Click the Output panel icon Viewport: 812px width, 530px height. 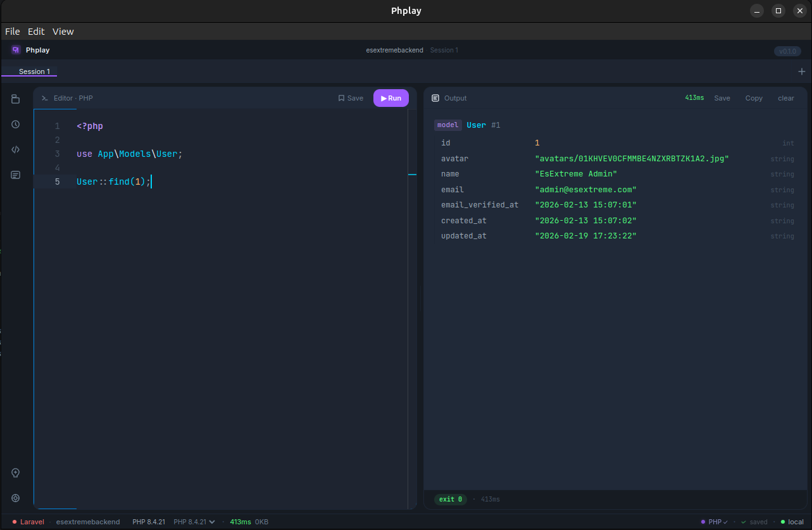(x=435, y=98)
